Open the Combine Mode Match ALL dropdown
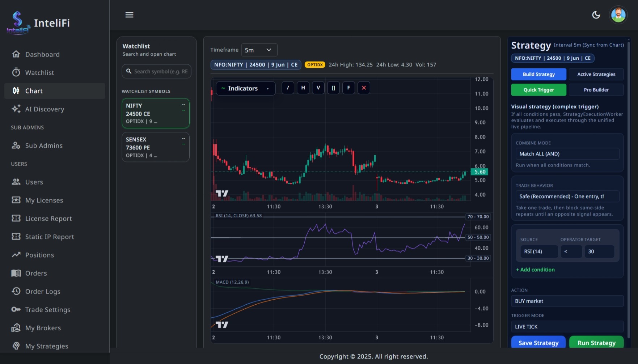The image size is (638, 364). click(567, 154)
